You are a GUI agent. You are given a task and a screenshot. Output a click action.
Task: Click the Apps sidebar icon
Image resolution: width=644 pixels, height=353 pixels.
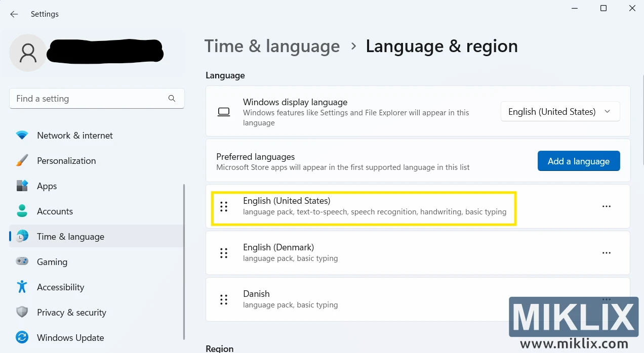pyautogui.click(x=22, y=186)
